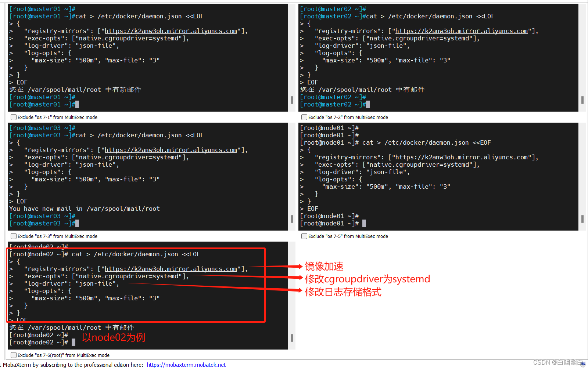Check Exclude "os 7-2" from MultiExec mode
This screenshot has width=588, height=369.
click(x=304, y=117)
